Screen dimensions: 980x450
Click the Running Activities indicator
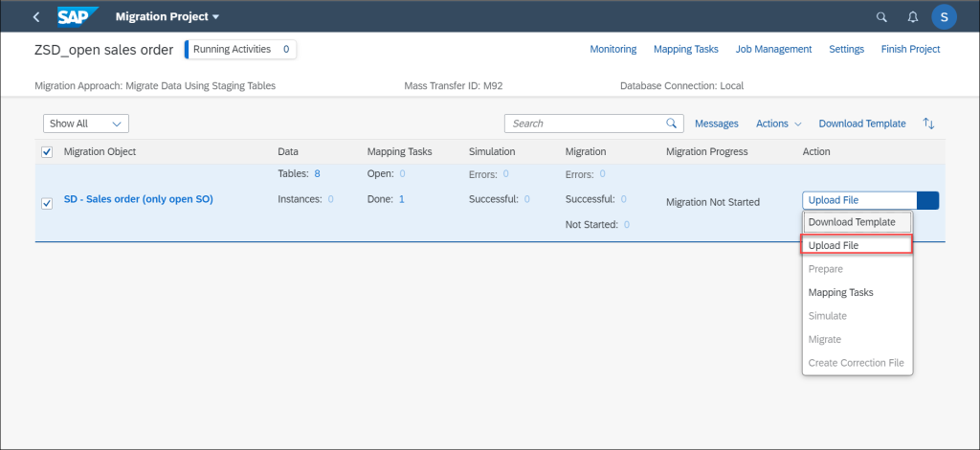click(x=240, y=50)
